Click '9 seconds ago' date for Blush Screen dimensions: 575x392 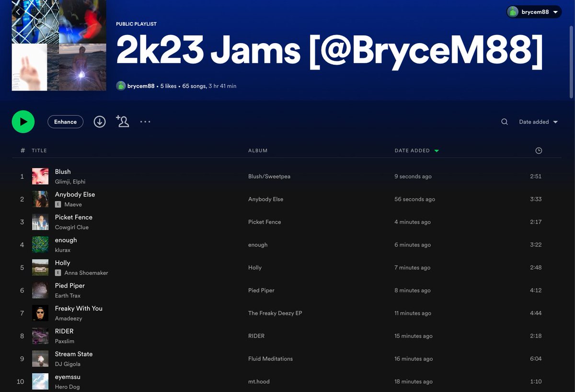click(413, 176)
